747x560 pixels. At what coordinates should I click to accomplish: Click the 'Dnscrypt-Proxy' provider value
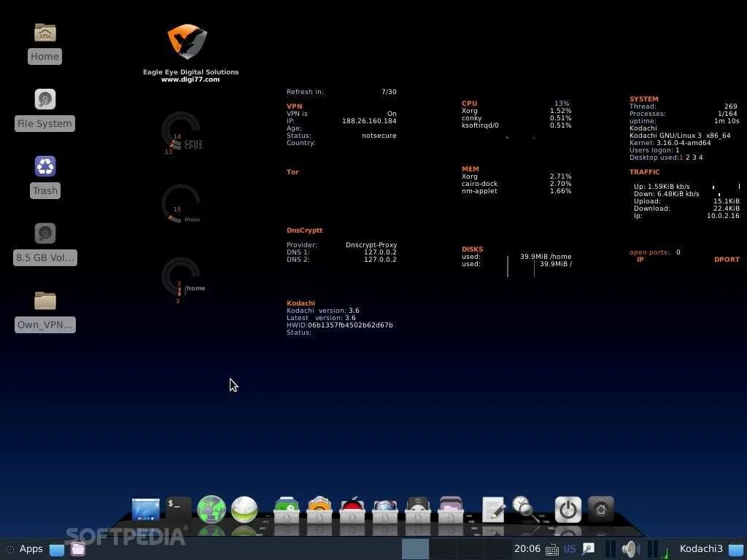point(371,245)
